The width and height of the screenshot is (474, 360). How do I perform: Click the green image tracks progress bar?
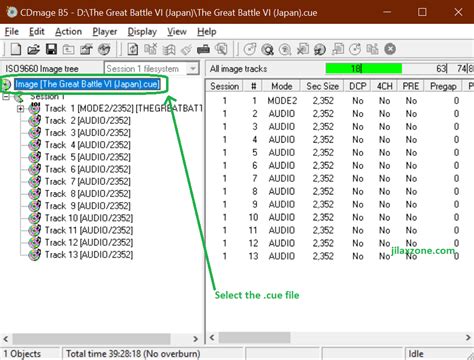364,69
